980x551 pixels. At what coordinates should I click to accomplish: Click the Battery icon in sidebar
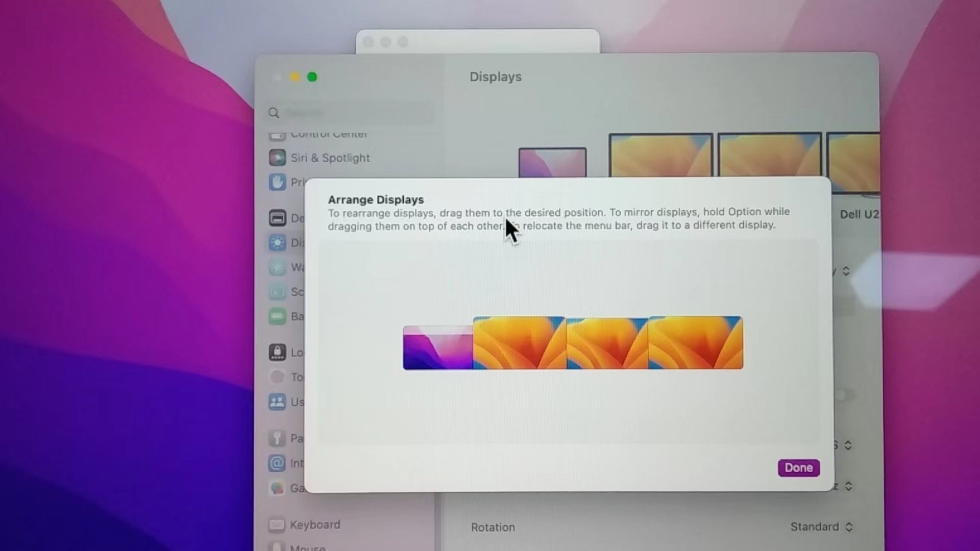[x=277, y=316]
